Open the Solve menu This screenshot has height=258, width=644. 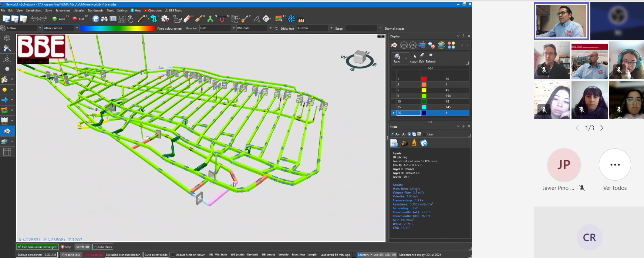pos(48,10)
